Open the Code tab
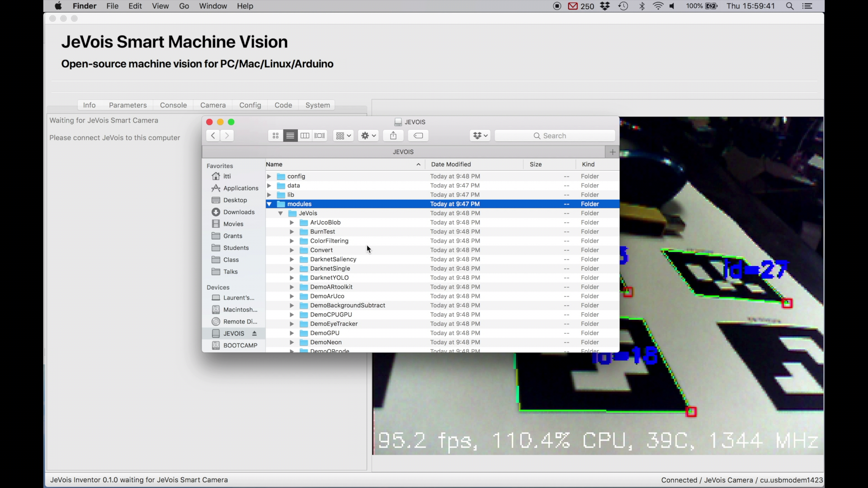This screenshot has height=488, width=868. click(x=283, y=105)
